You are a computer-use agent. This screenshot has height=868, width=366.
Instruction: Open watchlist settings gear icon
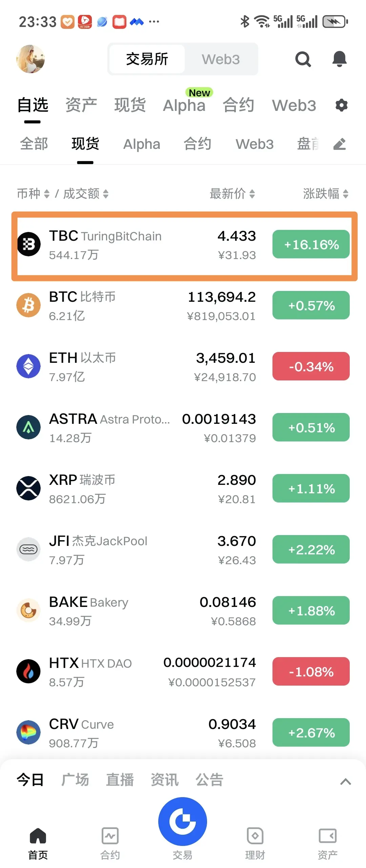pyautogui.click(x=341, y=105)
